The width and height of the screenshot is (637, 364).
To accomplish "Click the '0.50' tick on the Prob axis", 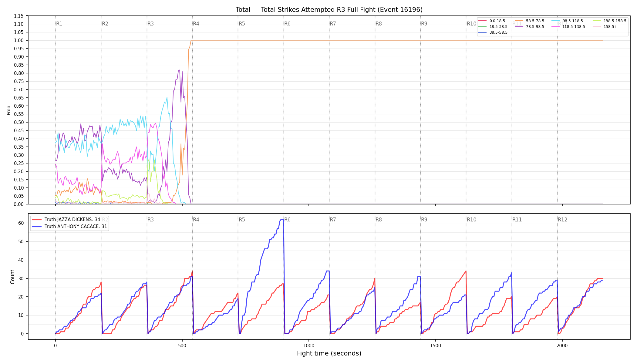I will click(19, 122).
